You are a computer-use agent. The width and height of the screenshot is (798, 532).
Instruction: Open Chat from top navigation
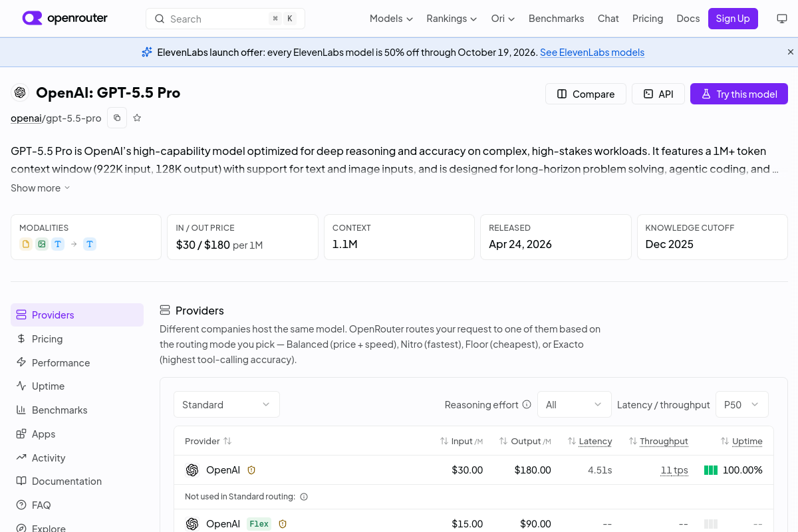tap(608, 19)
